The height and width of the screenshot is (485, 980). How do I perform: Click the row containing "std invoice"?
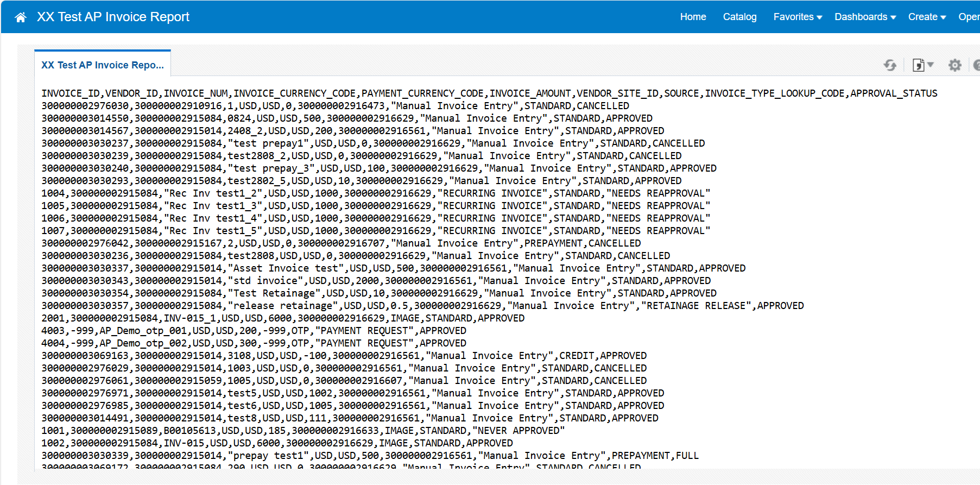click(376, 281)
